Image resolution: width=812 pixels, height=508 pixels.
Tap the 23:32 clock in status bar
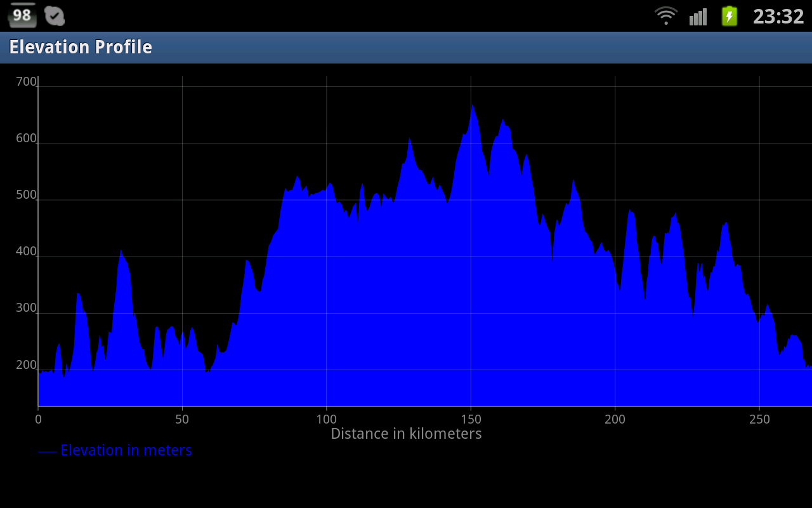(x=778, y=17)
